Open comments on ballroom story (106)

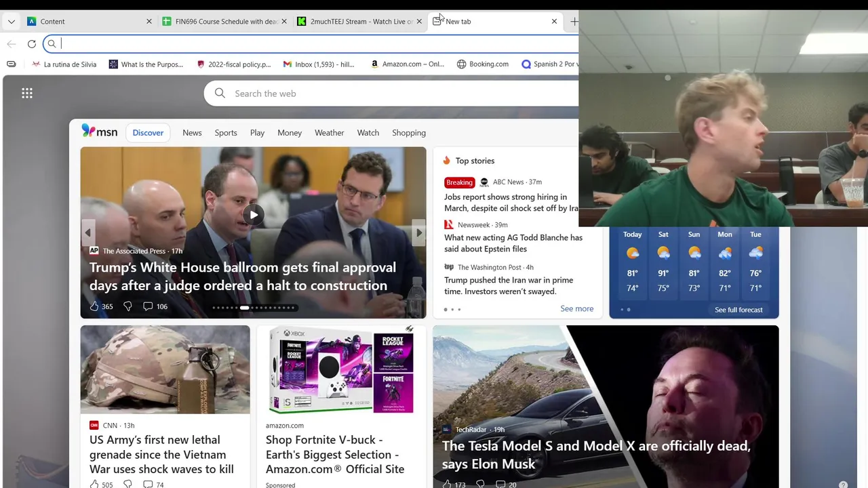[x=155, y=306]
